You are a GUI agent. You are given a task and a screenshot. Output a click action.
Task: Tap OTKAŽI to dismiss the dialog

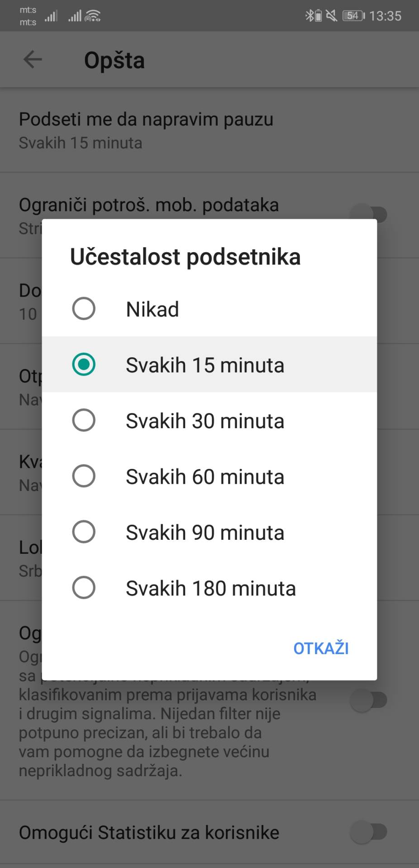pyautogui.click(x=321, y=648)
